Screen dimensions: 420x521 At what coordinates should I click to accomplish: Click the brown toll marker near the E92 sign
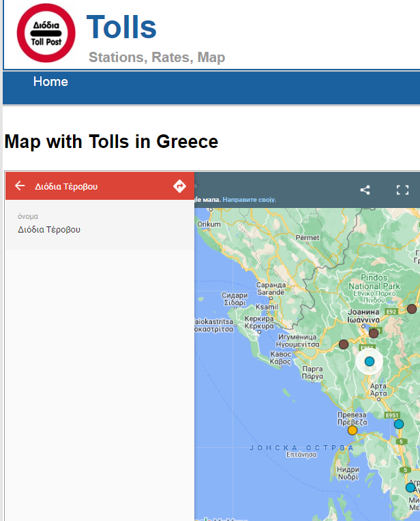tap(412, 309)
